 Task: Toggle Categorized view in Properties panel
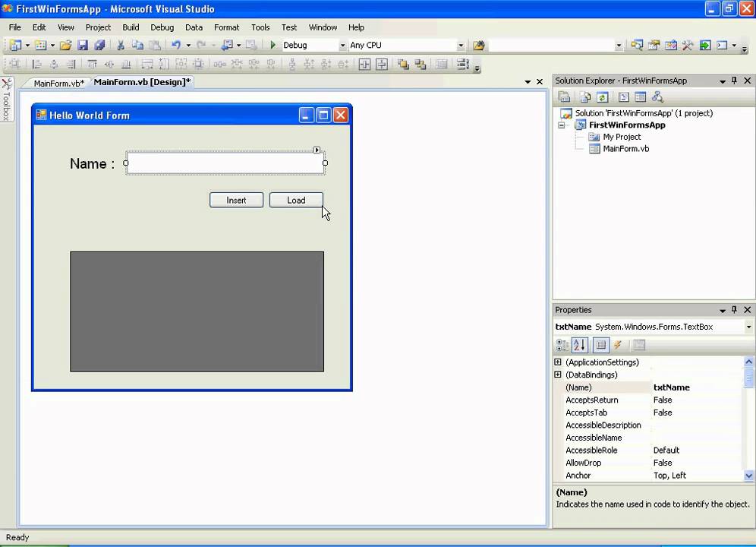[562, 345]
